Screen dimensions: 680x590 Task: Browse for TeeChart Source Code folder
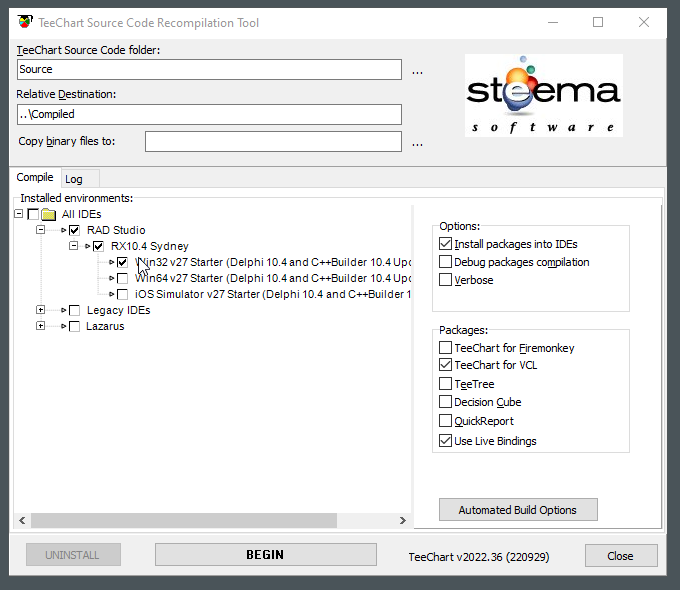417,71
